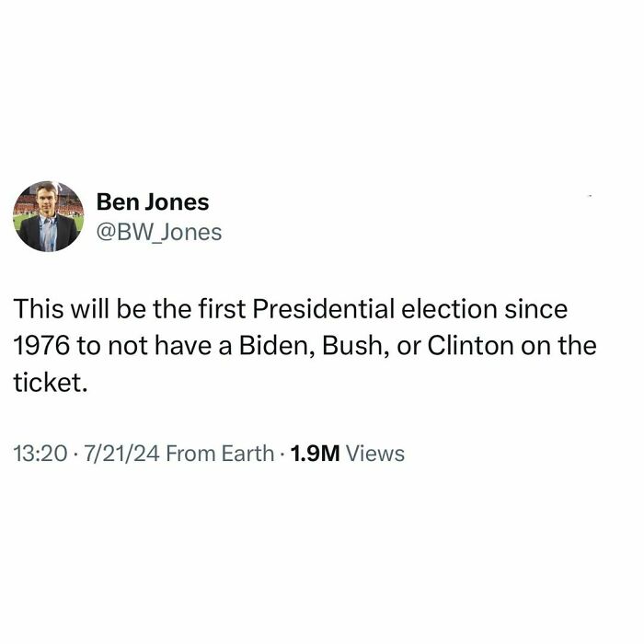Open the Ben Jones display name
This screenshot has height=644, width=644.
153,201
